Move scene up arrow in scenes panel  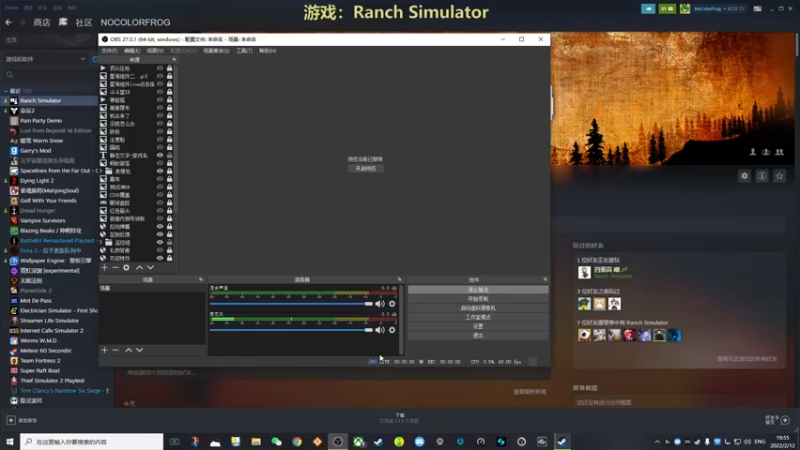coord(129,350)
